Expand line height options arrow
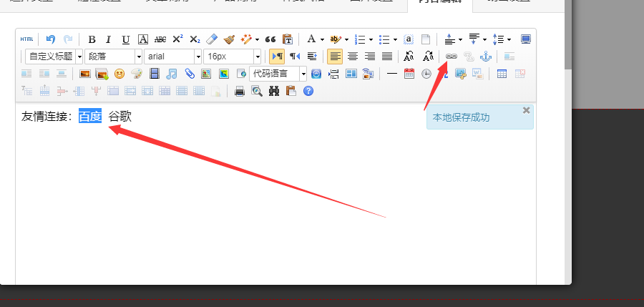The image size is (644, 307). [509, 40]
